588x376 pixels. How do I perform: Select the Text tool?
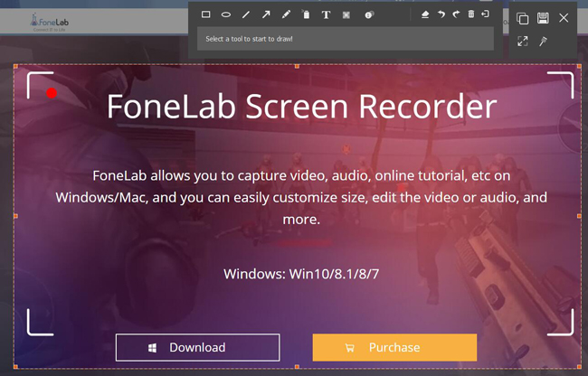coord(326,14)
